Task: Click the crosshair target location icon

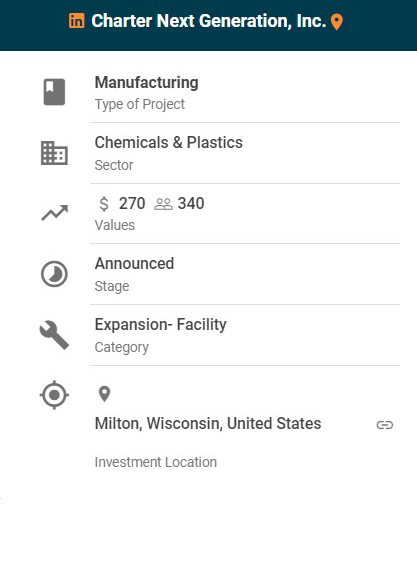Action: coord(54,395)
